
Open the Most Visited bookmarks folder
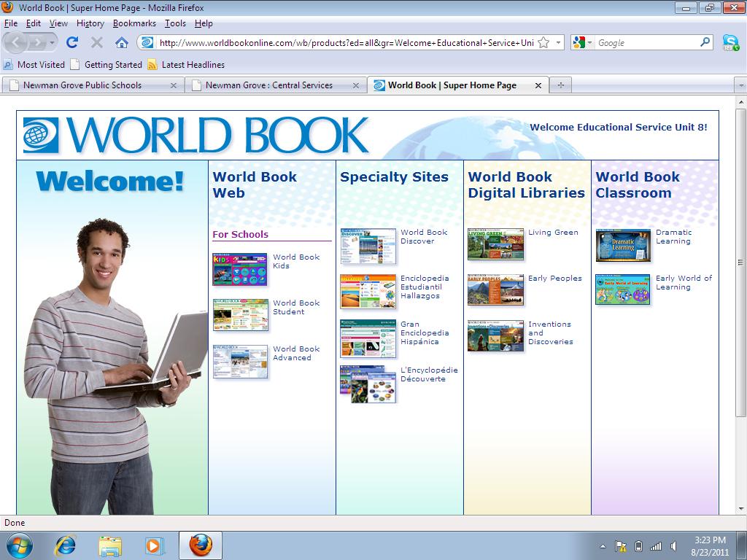[34, 64]
